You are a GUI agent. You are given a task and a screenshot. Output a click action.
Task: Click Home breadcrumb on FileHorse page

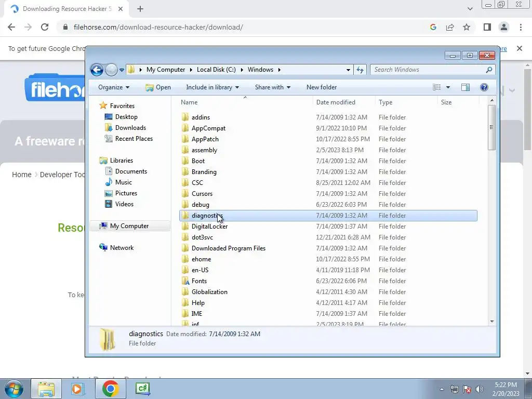(x=21, y=175)
